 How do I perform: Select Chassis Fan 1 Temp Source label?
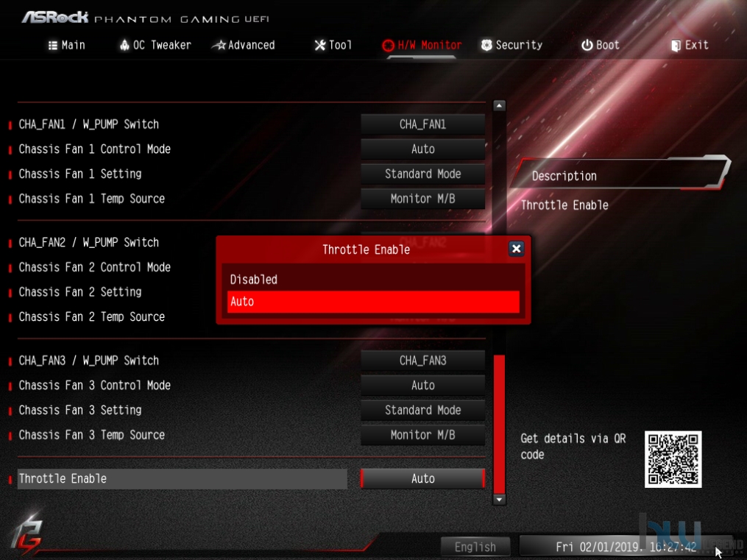(x=91, y=199)
